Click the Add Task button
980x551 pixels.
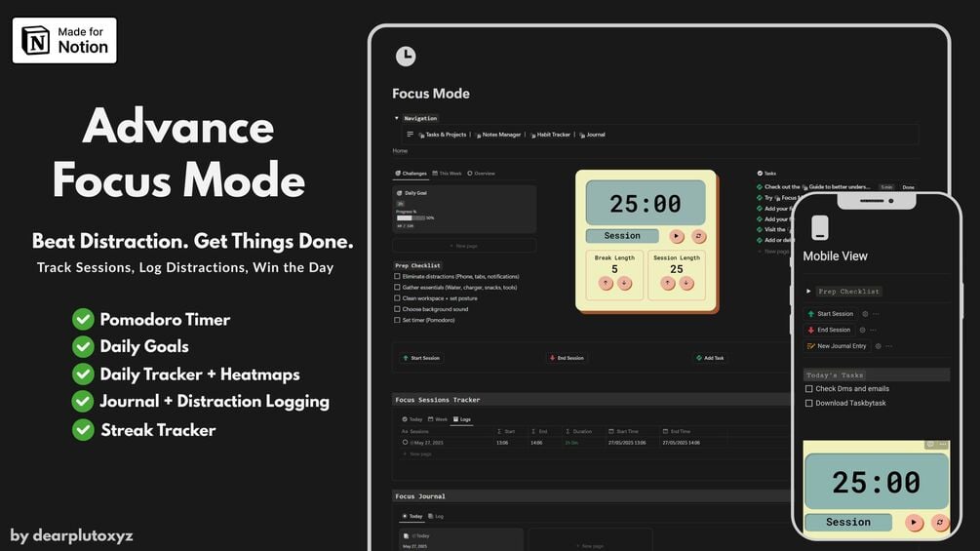710,358
